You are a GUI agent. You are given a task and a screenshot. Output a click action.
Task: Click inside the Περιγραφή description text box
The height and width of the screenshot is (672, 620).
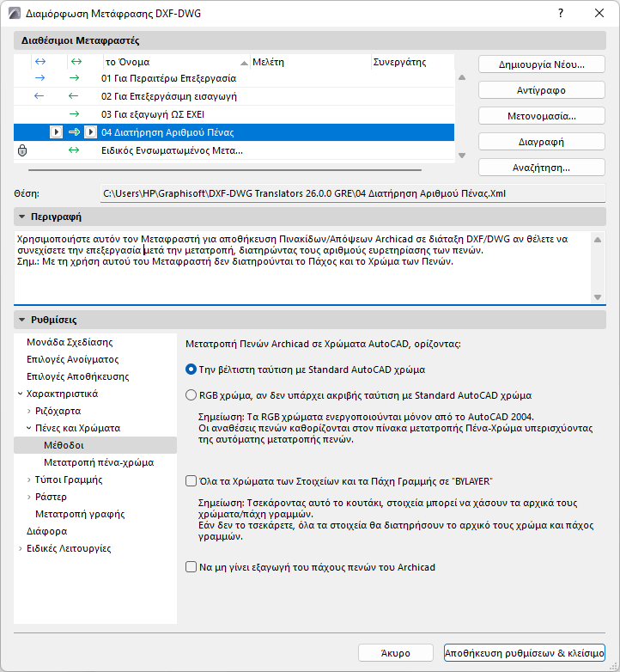point(302,267)
